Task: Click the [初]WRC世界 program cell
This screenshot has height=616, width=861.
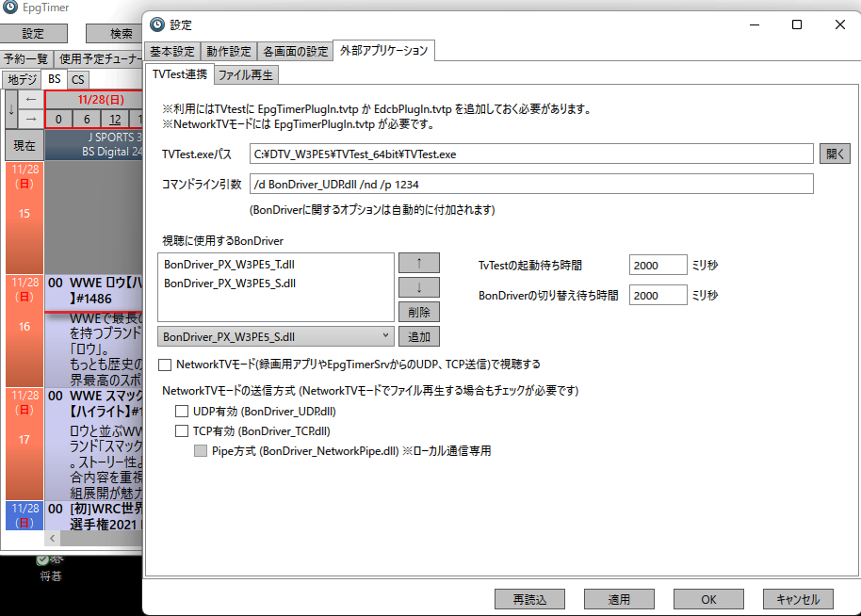Action: coord(94,515)
